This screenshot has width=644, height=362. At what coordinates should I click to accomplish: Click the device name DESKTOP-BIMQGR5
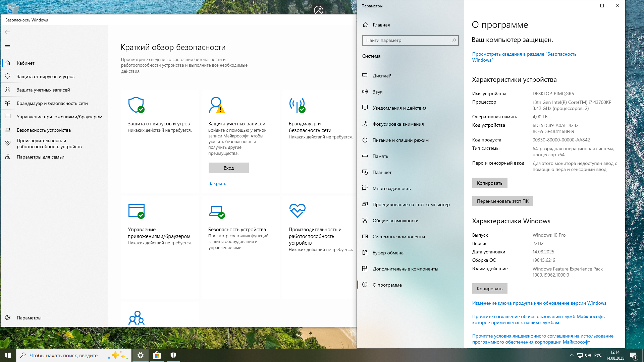click(x=553, y=94)
